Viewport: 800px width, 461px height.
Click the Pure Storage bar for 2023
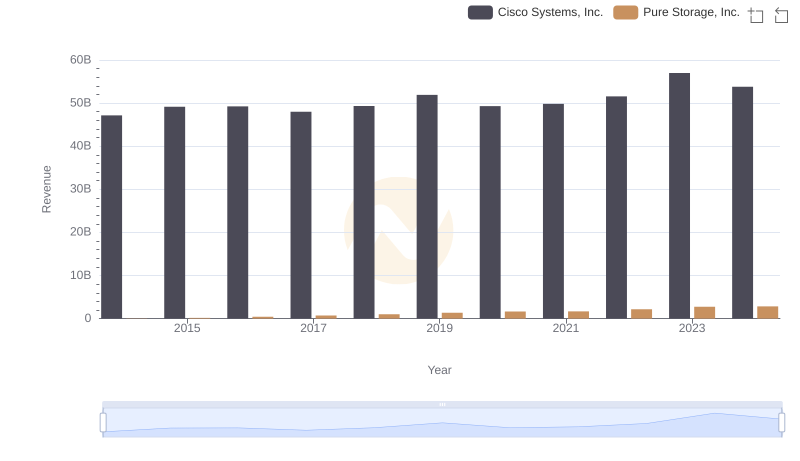(x=705, y=313)
